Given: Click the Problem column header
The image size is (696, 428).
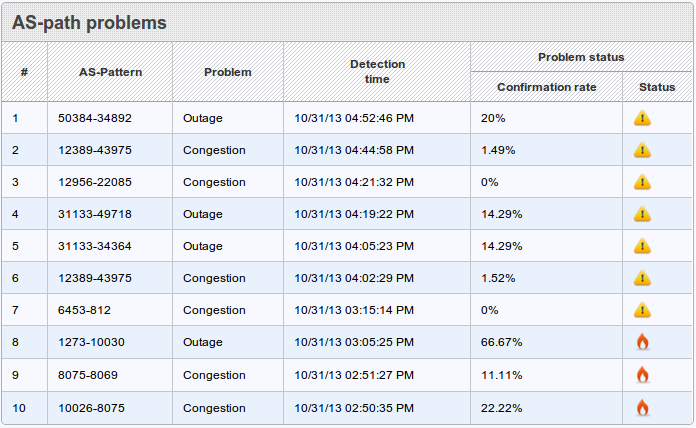Looking at the screenshot, I should [x=228, y=72].
